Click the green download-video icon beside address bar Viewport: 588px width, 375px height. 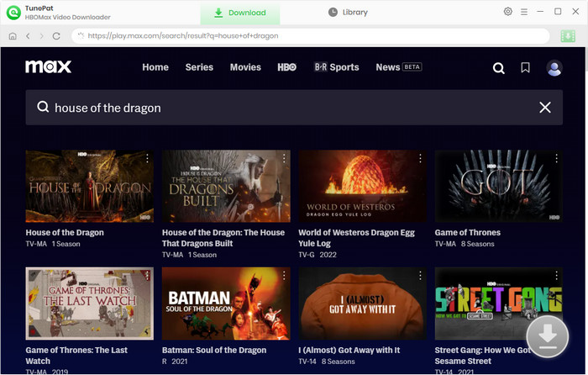pyautogui.click(x=568, y=36)
